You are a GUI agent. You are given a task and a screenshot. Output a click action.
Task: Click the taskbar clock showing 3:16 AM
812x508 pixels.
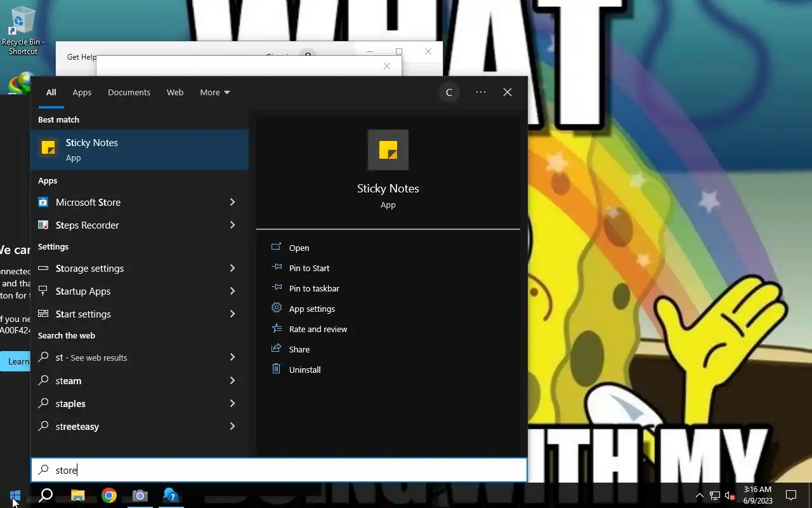[x=757, y=495]
